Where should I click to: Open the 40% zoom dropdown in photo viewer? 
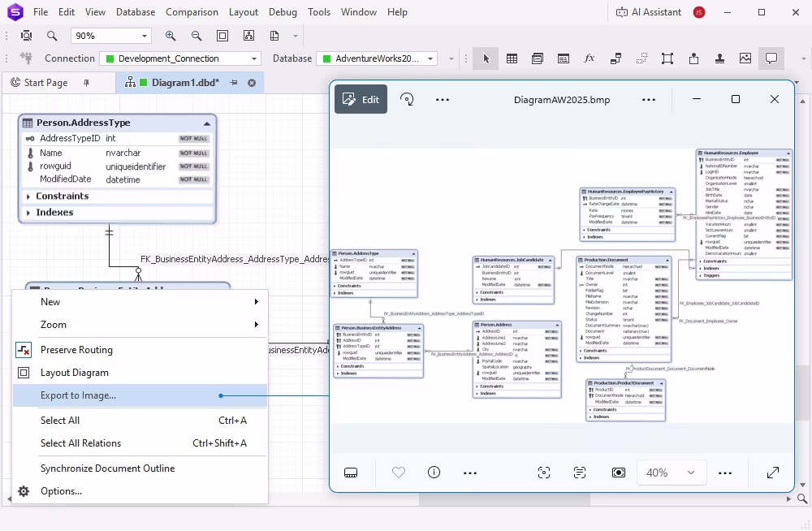[x=670, y=473]
